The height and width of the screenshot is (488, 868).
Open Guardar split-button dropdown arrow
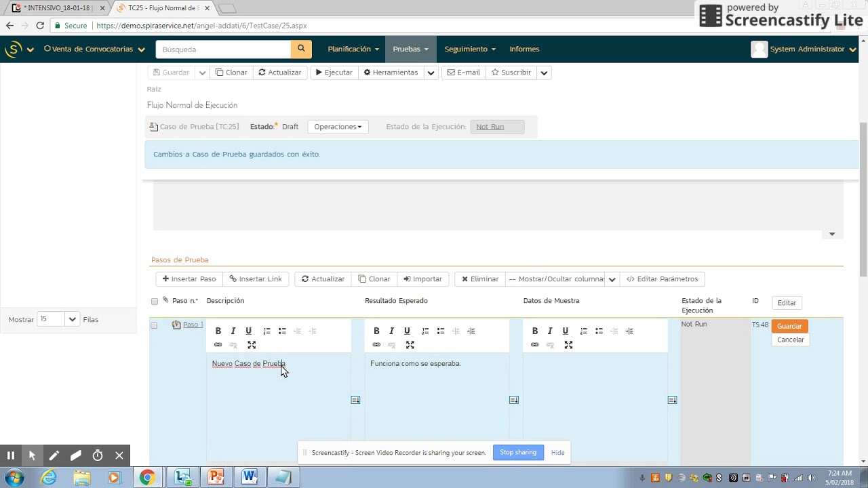[x=202, y=73]
